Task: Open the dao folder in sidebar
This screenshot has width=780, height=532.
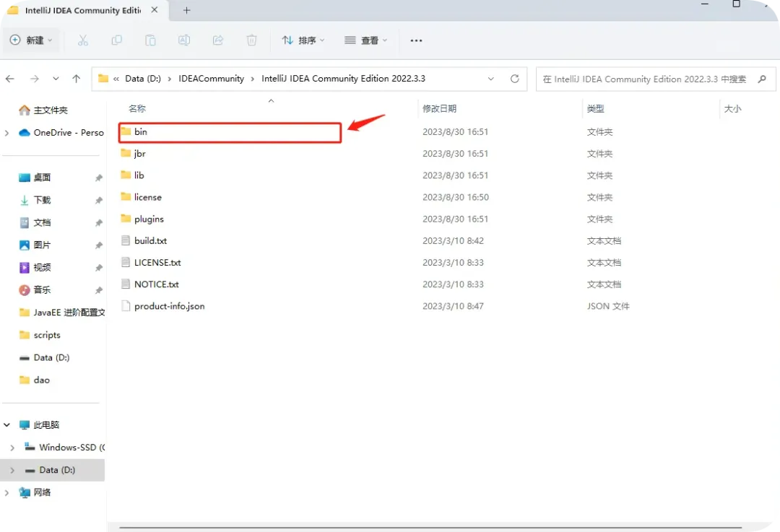Action: click(35, 380)
